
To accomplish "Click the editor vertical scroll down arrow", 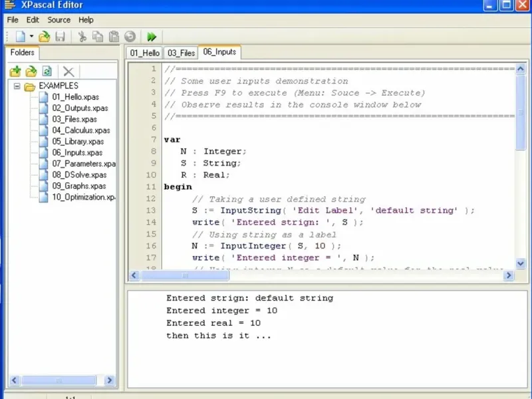I will pyautogui.click(x=521, y=263).
